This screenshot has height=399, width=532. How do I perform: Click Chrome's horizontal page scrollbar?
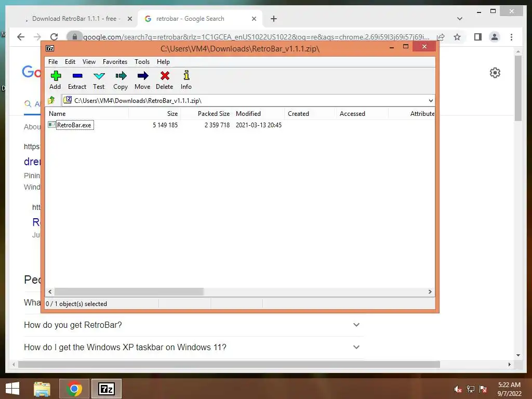[229, 364]
